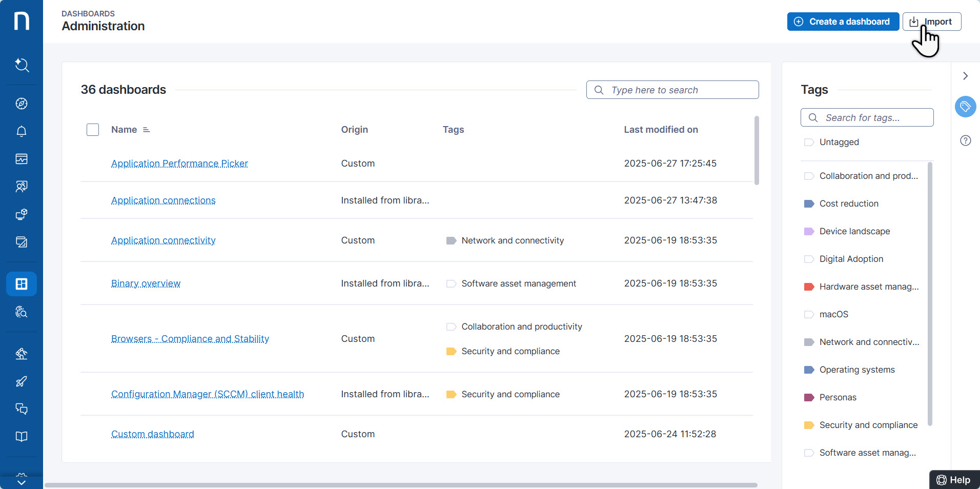Image resolution: width=980 pixels, height=489 pixels.
Task: Select the dashboards grid icon in sidebar
Action: pyautogui.click(x=22, y=284)
